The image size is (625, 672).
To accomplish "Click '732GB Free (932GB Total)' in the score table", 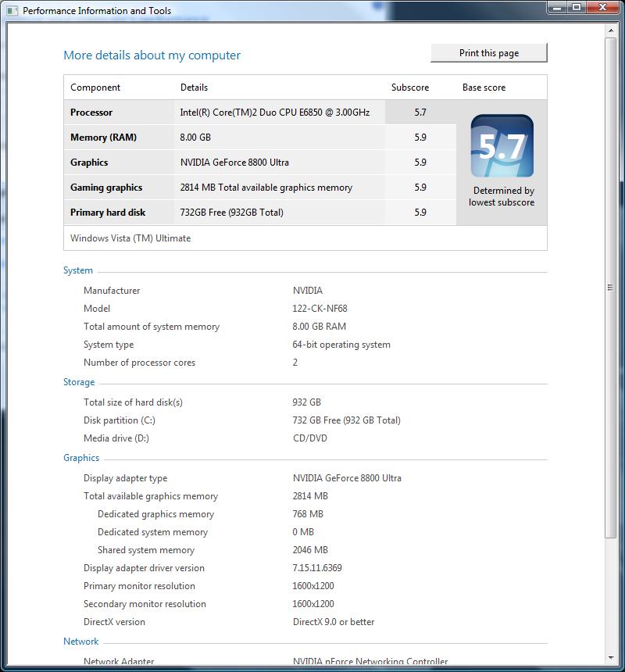I will [232, 213].
